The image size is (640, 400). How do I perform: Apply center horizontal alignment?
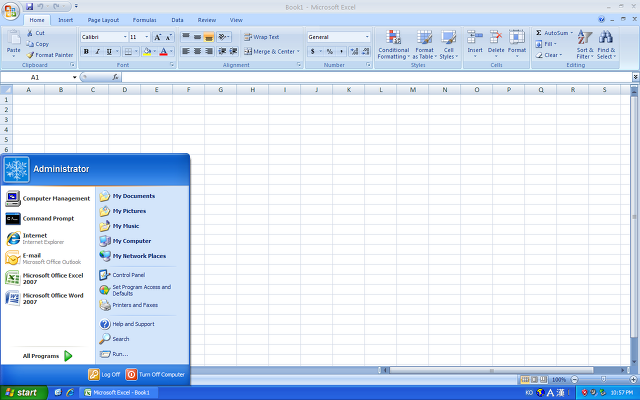[x=198, y=51]
